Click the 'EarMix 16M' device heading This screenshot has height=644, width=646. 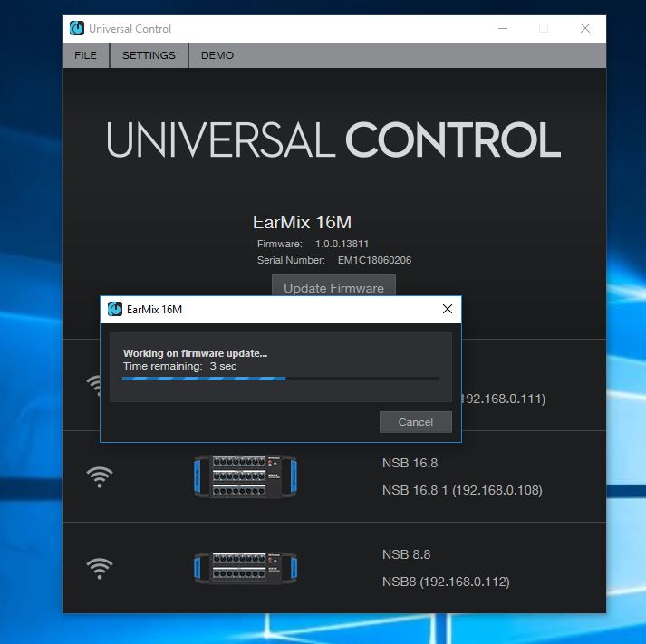click(x=302, y=222)
